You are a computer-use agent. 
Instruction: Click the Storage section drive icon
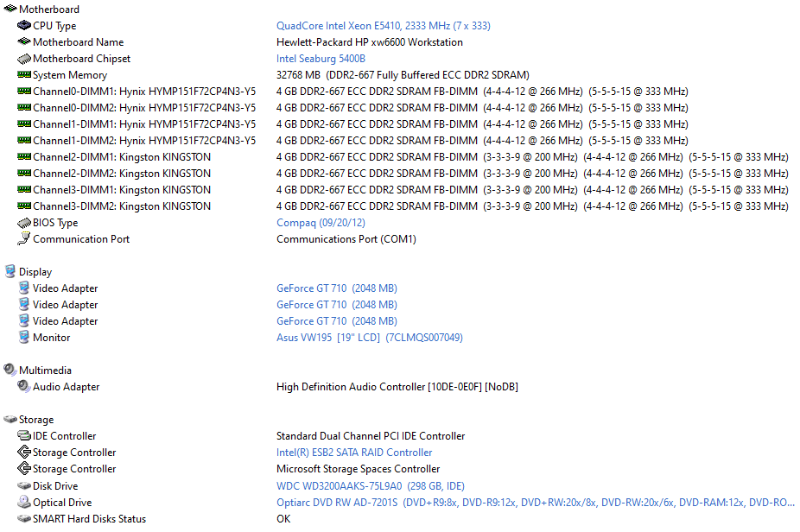pos(10,419)
